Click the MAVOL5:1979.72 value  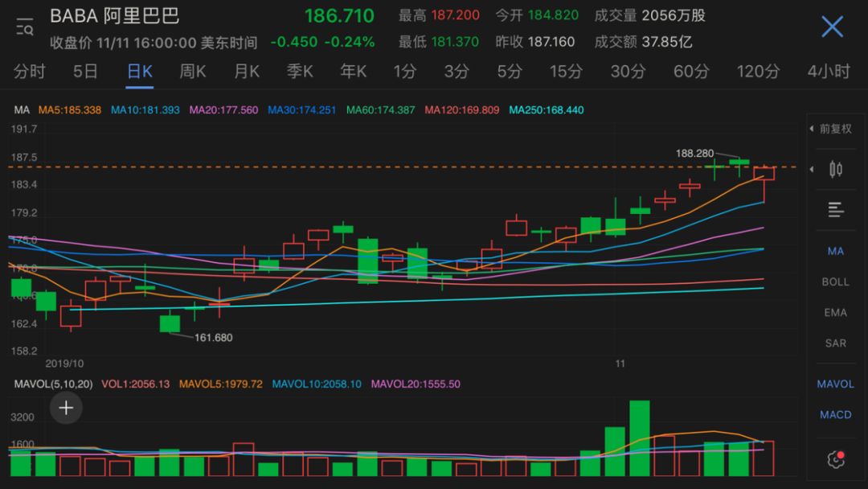[x=221, y=384]
